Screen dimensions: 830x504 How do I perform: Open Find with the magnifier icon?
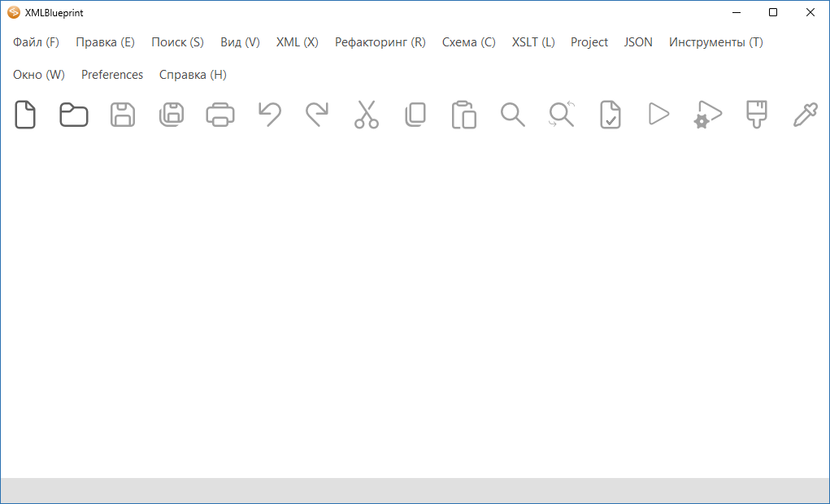click(x=512, y=115)
